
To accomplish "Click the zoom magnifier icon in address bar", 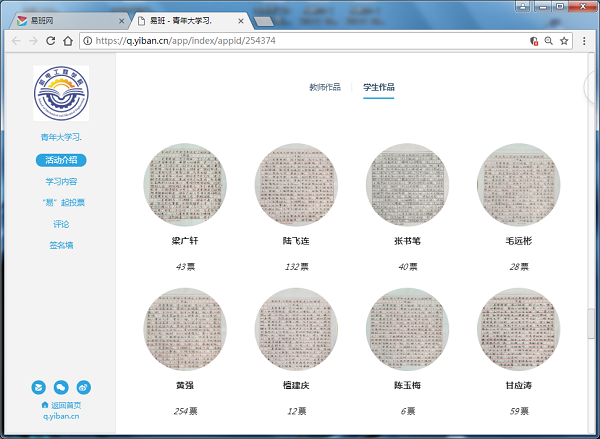I will click(548, 41).
